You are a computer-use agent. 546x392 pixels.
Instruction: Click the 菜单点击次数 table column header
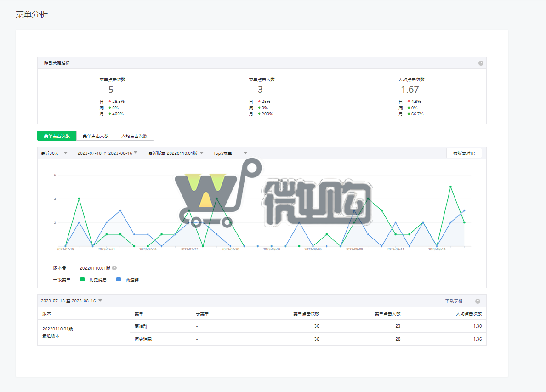(x=306, y=314)
